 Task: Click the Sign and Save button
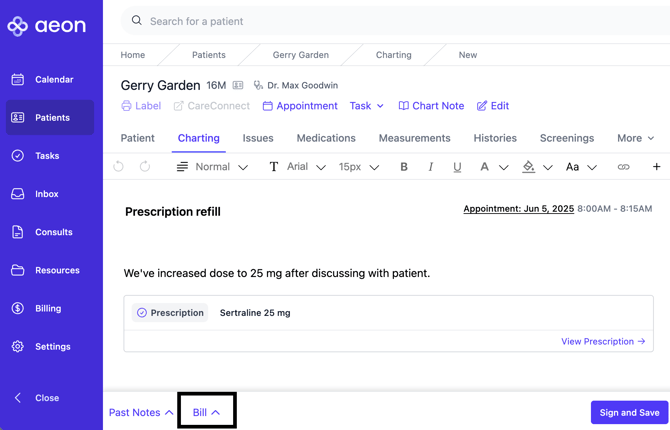point(629,412)
